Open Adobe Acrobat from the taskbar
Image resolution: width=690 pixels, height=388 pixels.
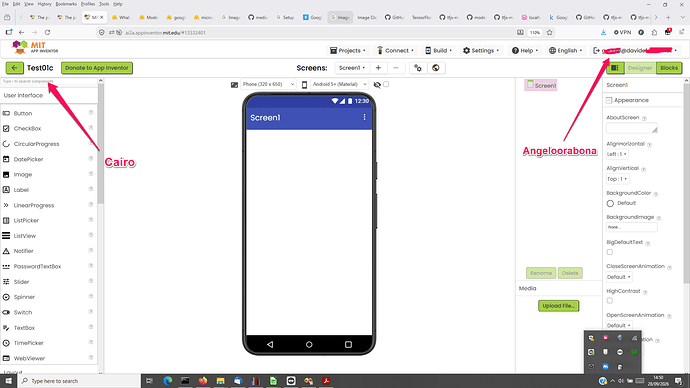click(x=326, y=381)
